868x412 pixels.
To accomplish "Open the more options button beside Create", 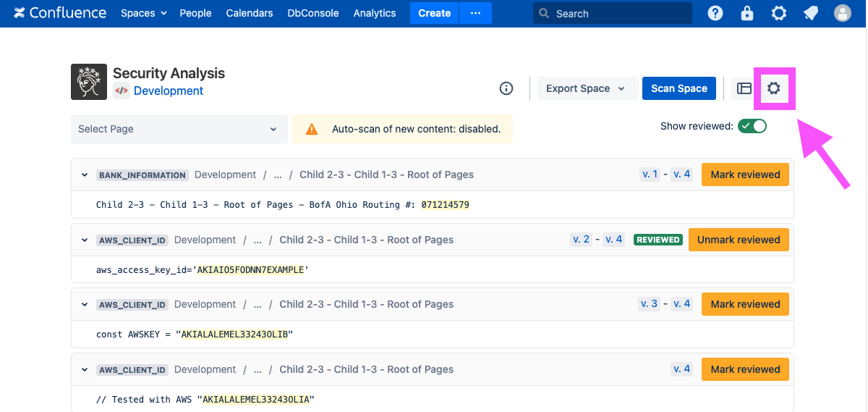I will click(475, 13).
